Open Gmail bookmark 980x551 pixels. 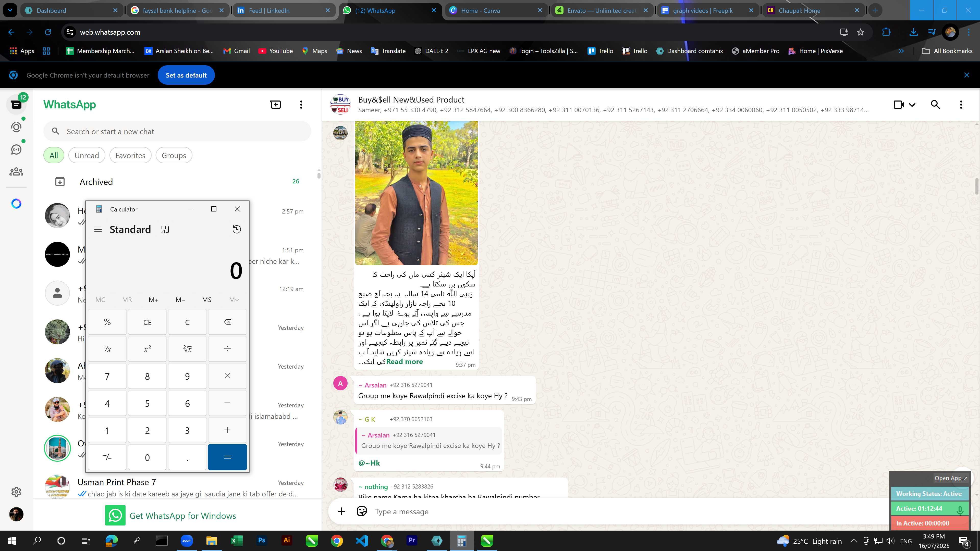pos(236,51)
